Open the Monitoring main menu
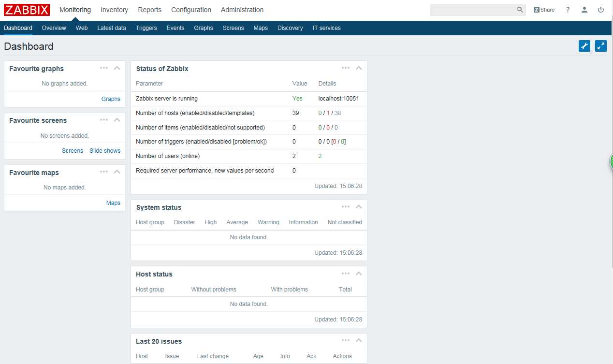This screenshot has width=613, height=364. 75,10
